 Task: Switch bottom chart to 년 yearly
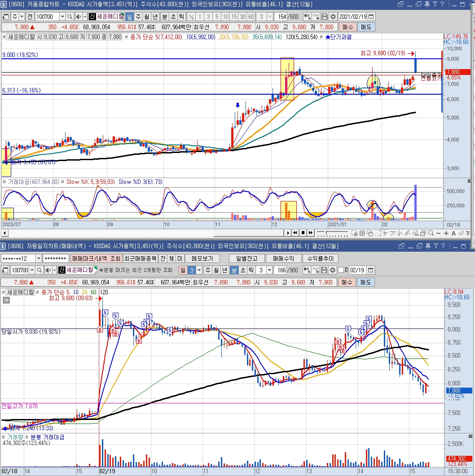click(x=225, y=270)
